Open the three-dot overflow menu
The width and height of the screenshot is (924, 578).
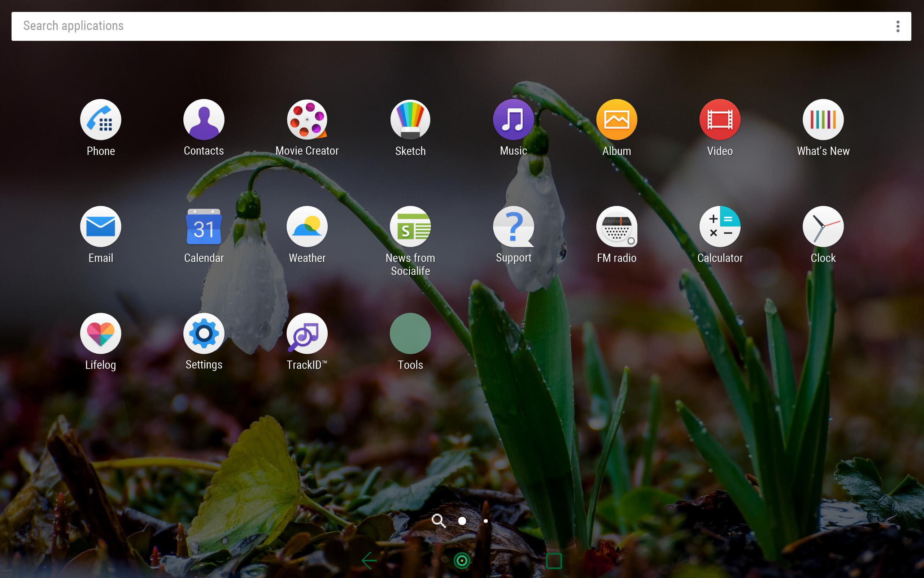(x=898, y=26)
